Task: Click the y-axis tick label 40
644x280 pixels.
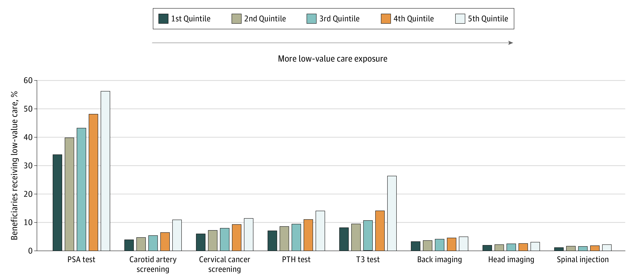Action: click(x=28, y=137)
